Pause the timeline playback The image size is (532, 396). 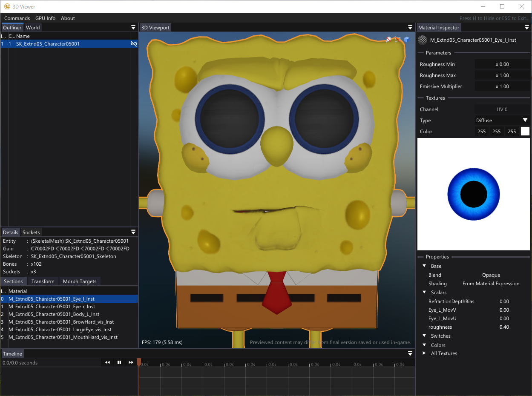point(119,362)
